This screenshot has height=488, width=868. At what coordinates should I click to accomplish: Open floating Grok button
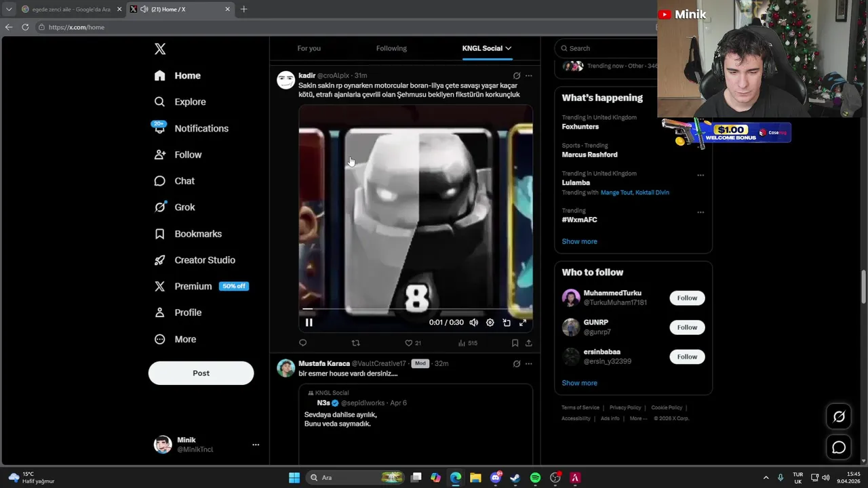839,417
